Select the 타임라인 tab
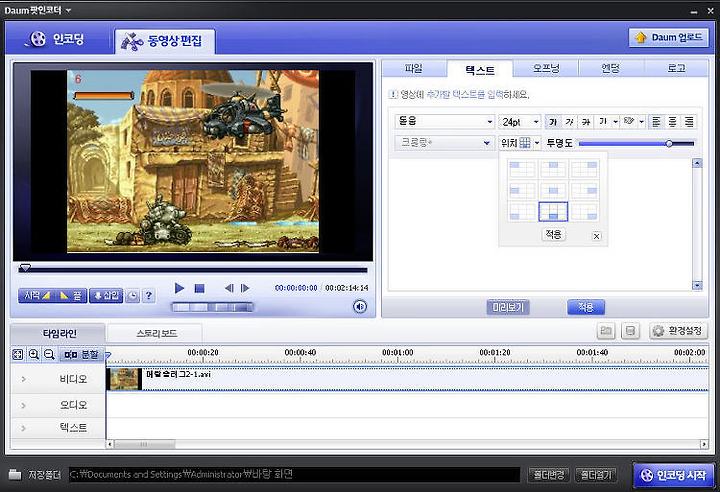This screenshot has width=720, height=492. pyautogui.click(x=59, y=333)
